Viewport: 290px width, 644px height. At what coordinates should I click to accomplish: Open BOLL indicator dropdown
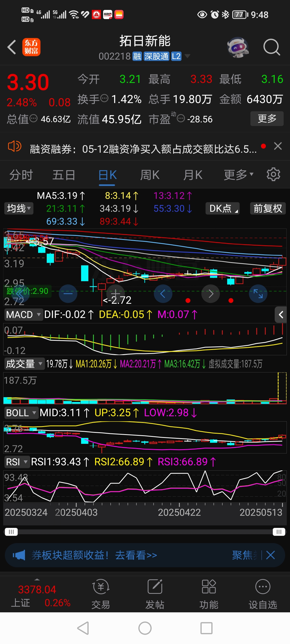tap(21, 413)
